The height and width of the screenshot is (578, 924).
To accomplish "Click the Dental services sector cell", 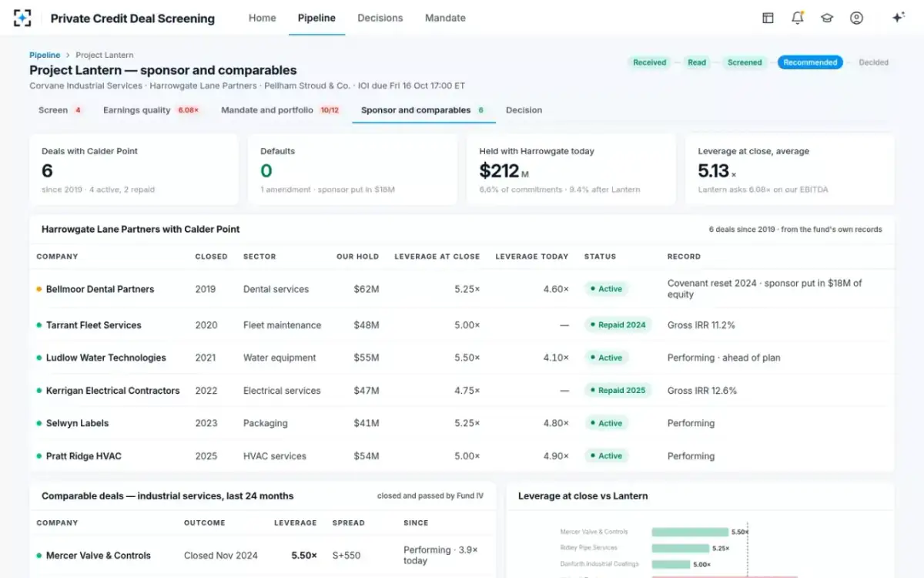I will pos(276,289).
